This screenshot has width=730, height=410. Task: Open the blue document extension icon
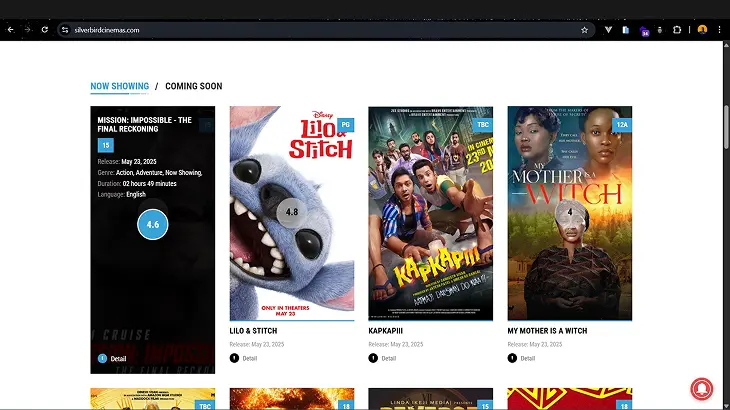click(x=625, y=30)
